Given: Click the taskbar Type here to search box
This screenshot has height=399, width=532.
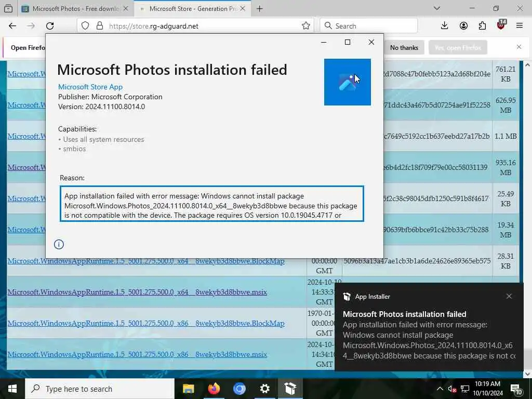Looking at the screenshot, I should [100, 389].
